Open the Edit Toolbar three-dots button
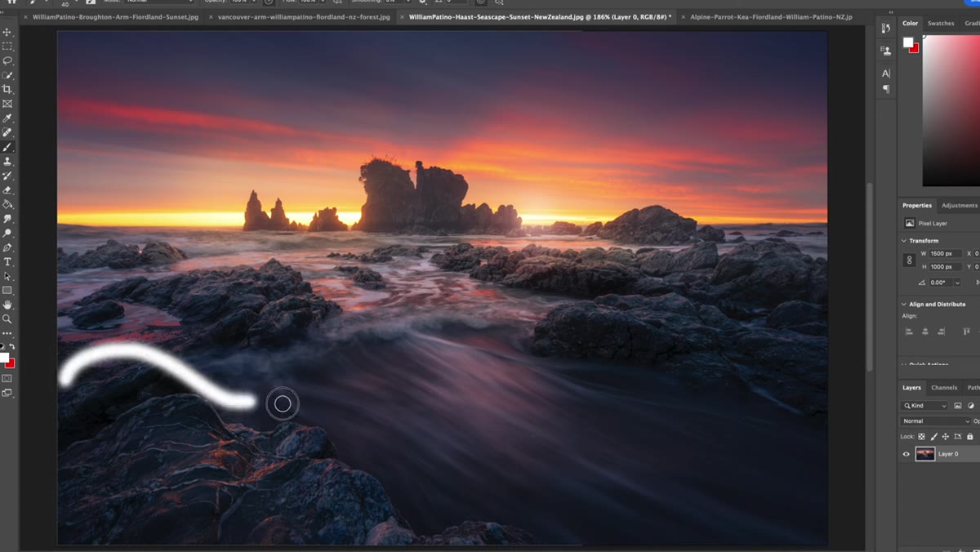980x552 pixels. [x=7, y=333]
